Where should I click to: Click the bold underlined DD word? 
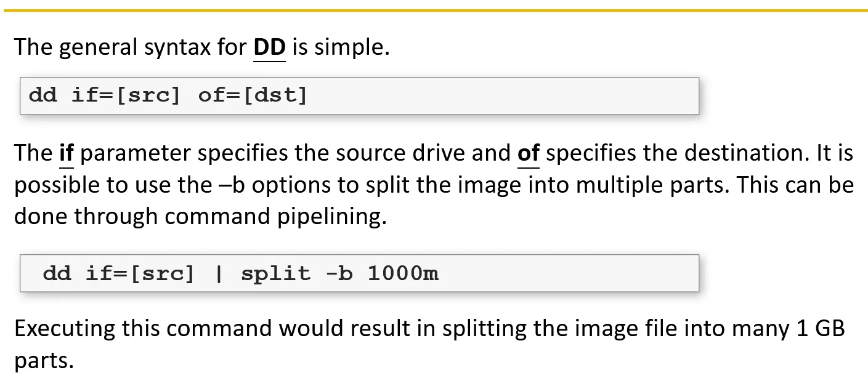269,47
